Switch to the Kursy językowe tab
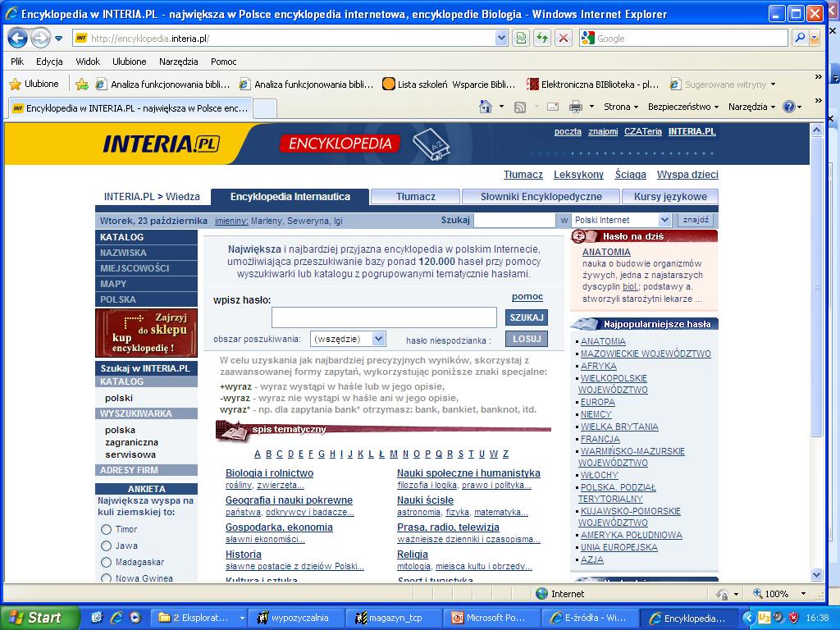 670,197
